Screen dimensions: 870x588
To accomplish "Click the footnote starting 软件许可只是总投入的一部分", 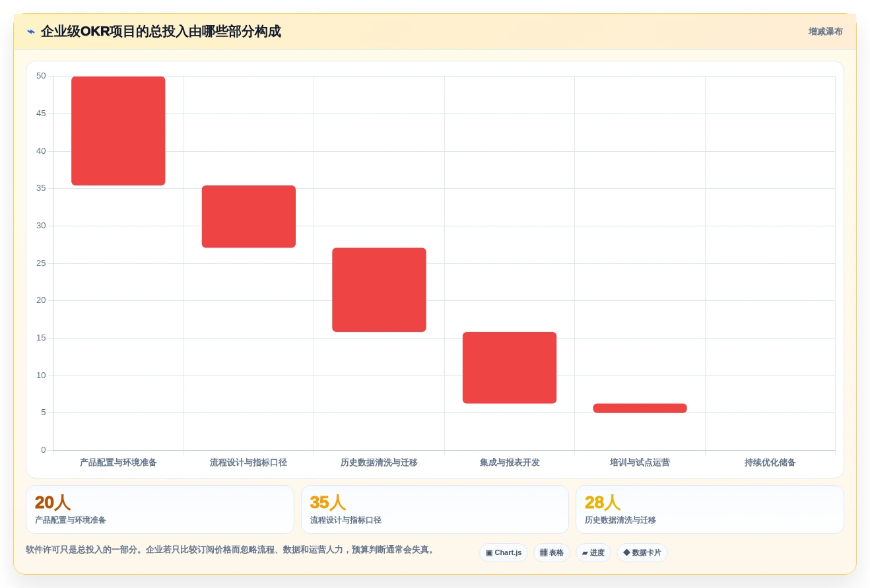I will click(231, 550).
